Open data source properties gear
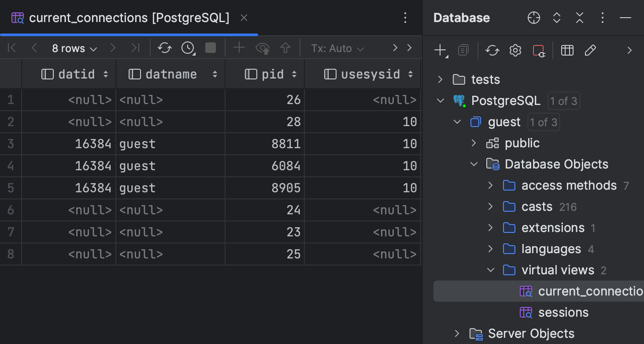Viewport: 644px width, 344px height. [x=514, y=50]
